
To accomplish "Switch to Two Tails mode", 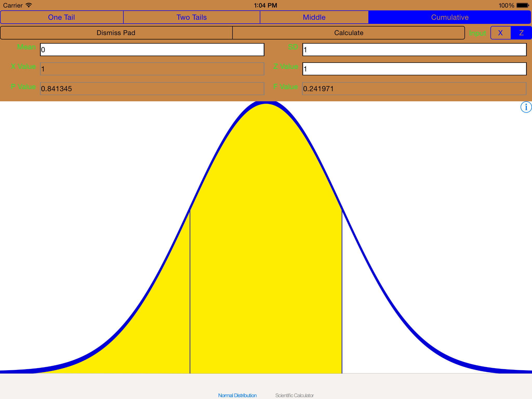I will (192, 17).
